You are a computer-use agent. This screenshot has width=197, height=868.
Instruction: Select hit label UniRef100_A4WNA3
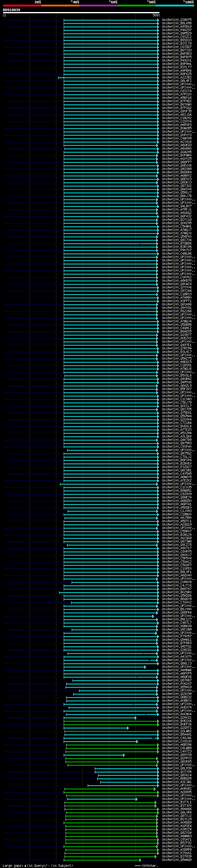[x=177, y=836]
